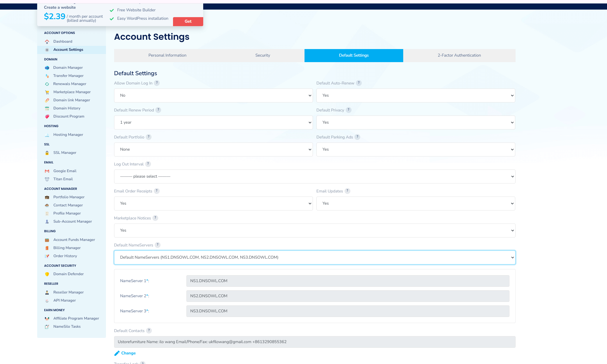
Task: Open the Default NameServers dropdown
Action: (x=314, y=257)
